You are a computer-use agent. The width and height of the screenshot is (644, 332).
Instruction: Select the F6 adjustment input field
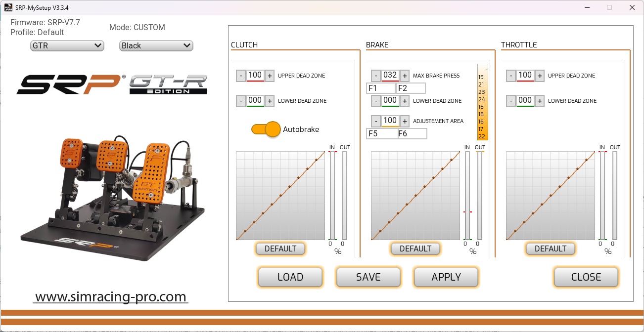(x=412, y=134)
